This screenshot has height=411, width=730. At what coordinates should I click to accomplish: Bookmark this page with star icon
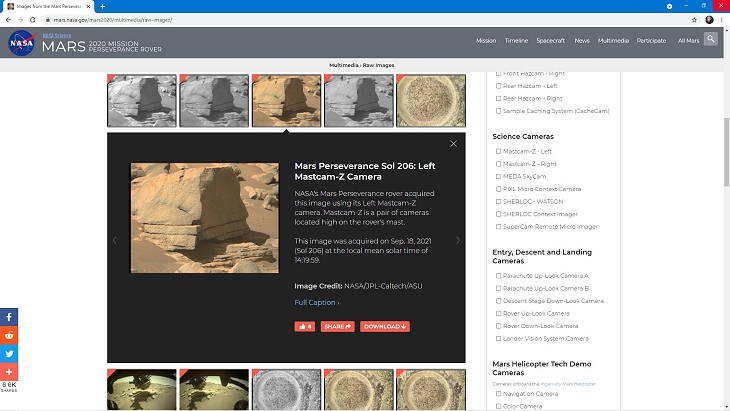coord(694,20)
